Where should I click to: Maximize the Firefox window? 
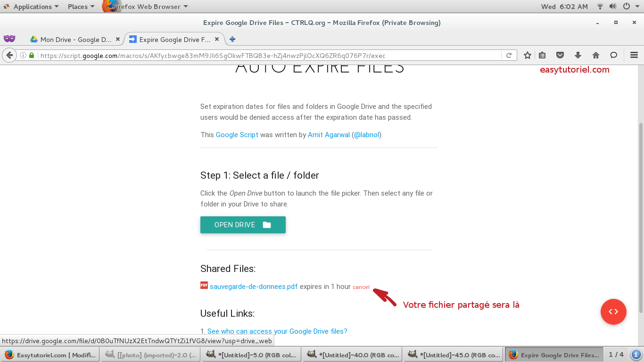click(x=616, y=23)
